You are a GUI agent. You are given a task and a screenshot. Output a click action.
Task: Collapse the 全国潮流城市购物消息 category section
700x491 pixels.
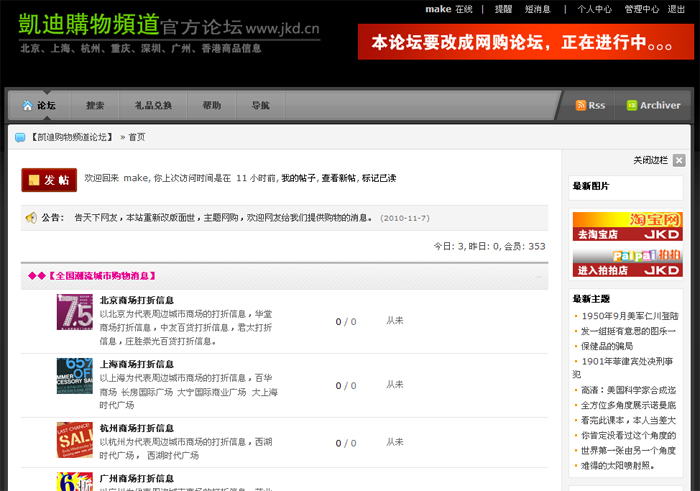click(539, 277)
